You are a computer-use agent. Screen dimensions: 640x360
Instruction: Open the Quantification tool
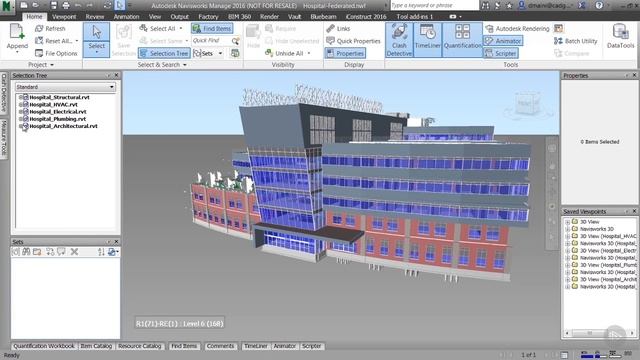point(462,40)
